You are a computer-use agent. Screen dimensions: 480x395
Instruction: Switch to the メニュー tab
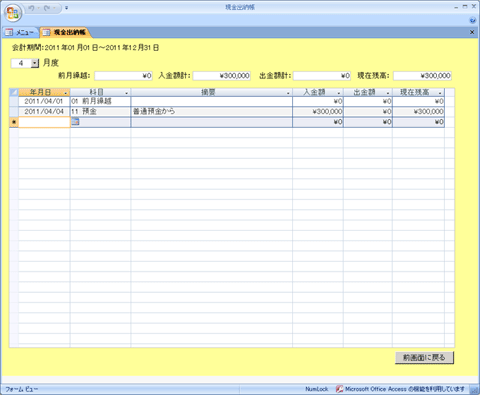click(20, 32)
